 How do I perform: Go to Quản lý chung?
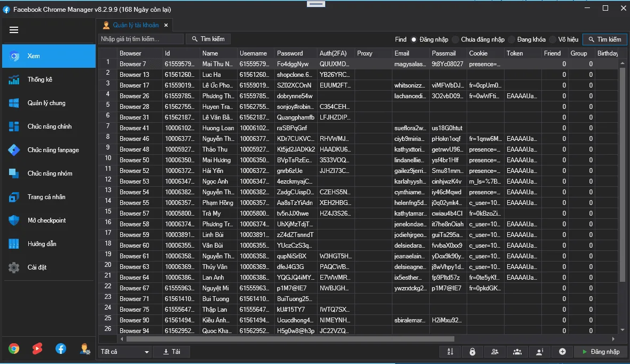49,103
